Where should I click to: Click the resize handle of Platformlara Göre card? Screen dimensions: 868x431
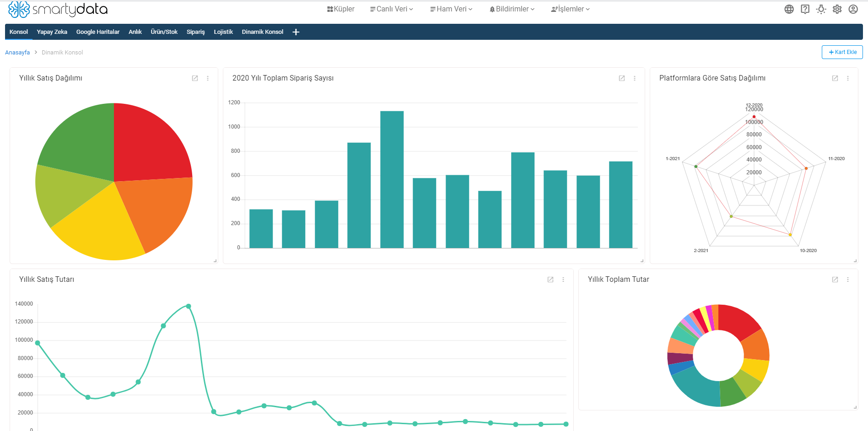coord(855,261)
